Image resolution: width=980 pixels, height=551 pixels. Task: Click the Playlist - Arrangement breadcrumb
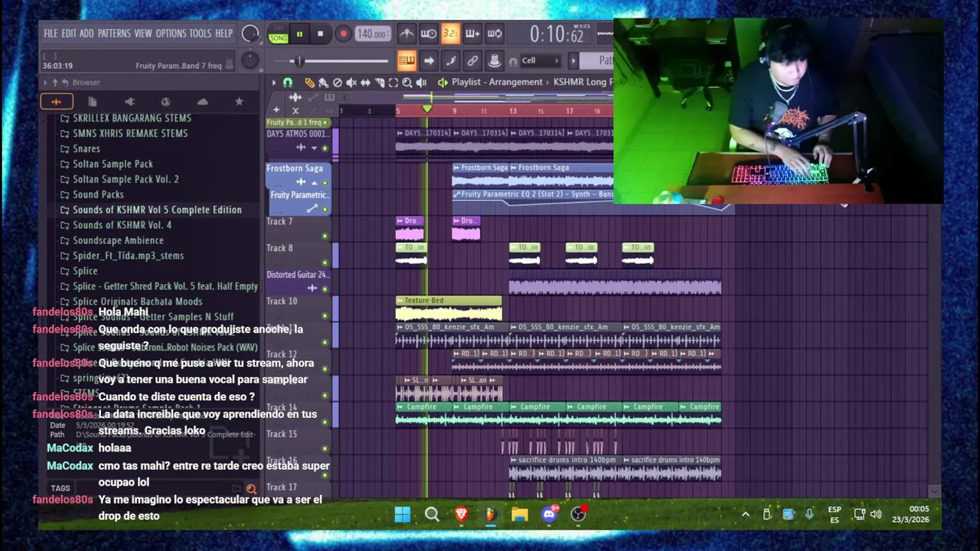tap(497, 82)
